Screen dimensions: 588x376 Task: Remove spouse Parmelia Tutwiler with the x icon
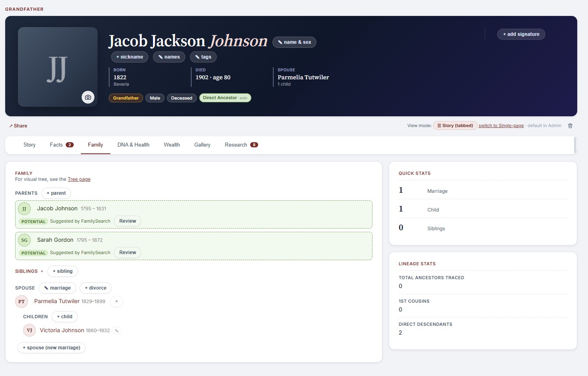pyautogui.click(x=116, y=302)
